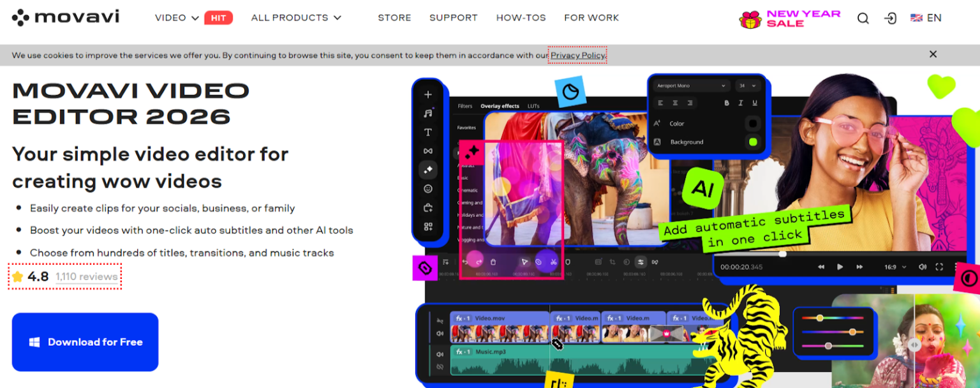This screenshot has width=980, height=388.
Task: Switch to the Overlay effects tab
Action: 500,106
